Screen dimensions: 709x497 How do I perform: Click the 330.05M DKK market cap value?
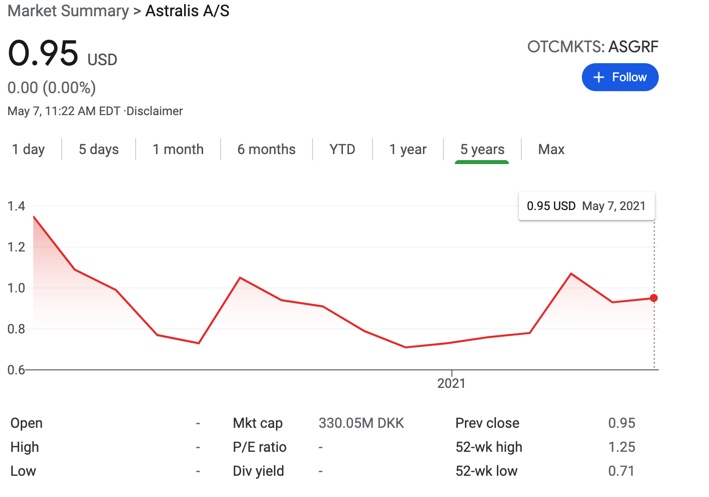click(361, 423)
